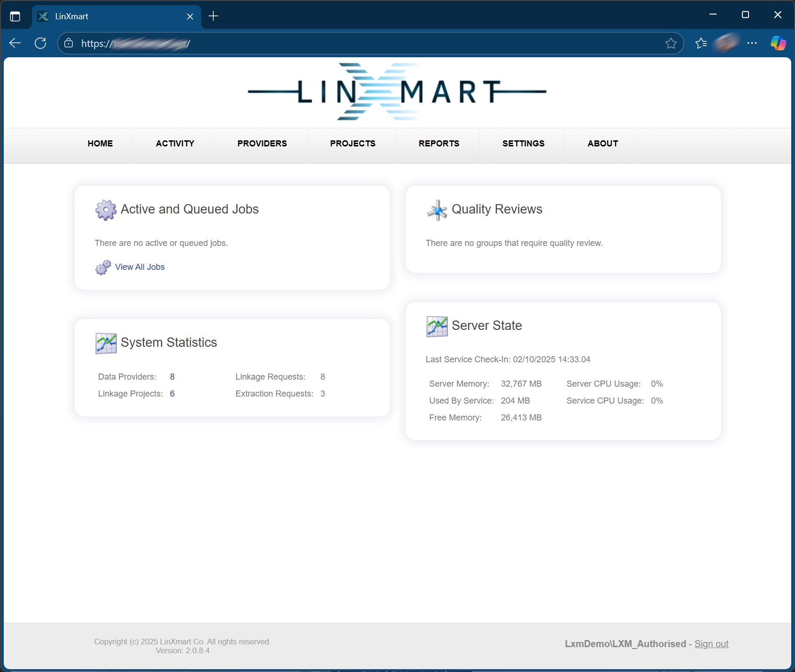Navigate to the Providers page
Screen dimensions: 795x672
pyautogui.click(x=262, y=144)
